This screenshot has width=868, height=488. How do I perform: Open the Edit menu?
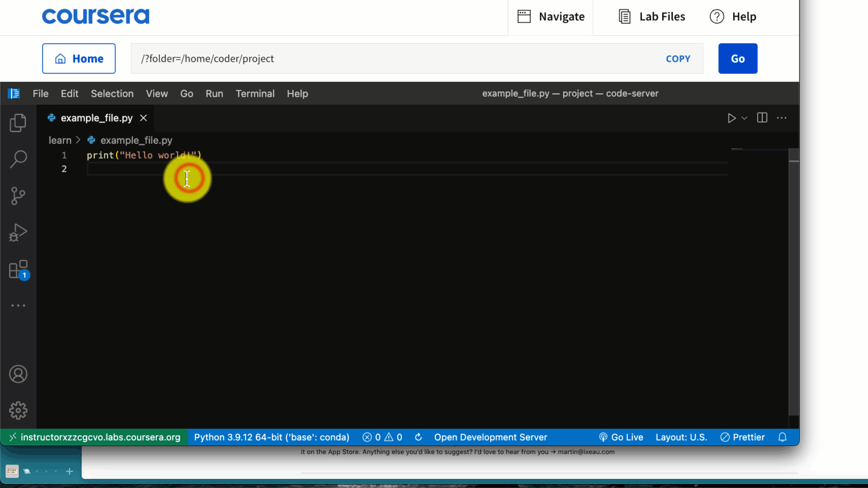point(70,94)
